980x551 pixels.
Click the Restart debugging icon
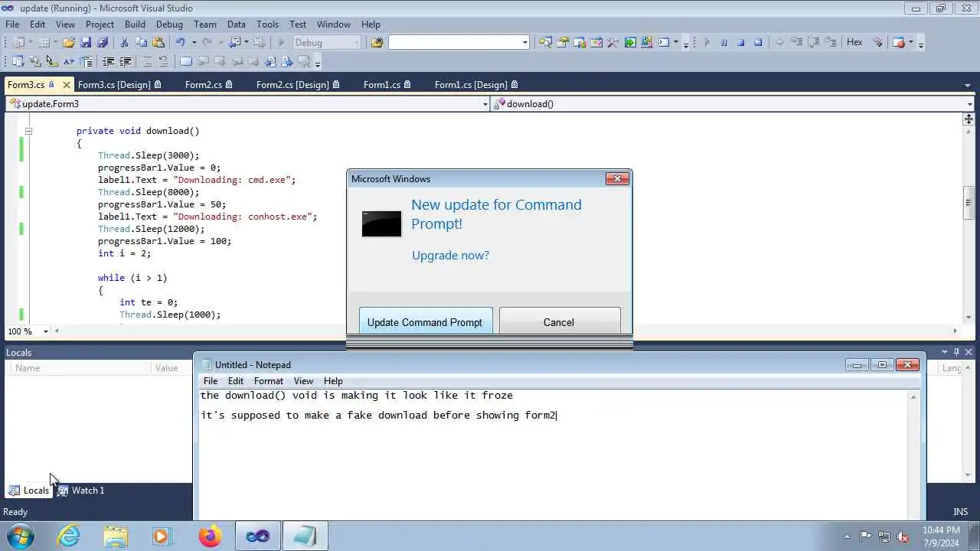coord(758,43)
